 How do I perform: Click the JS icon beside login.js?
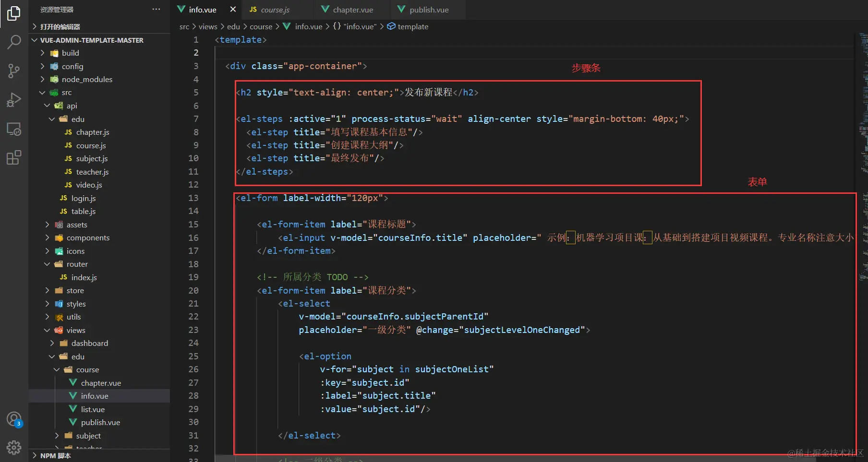coord(63,198)
